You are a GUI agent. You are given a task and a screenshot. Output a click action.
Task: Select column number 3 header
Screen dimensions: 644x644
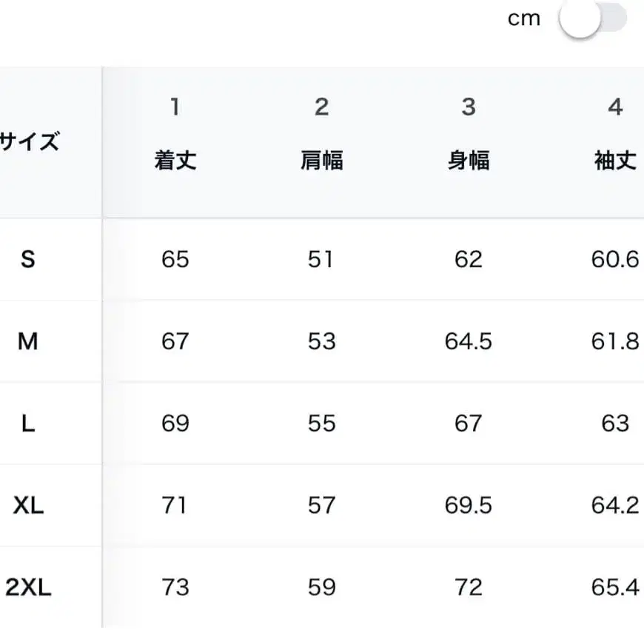coord(468,107)
